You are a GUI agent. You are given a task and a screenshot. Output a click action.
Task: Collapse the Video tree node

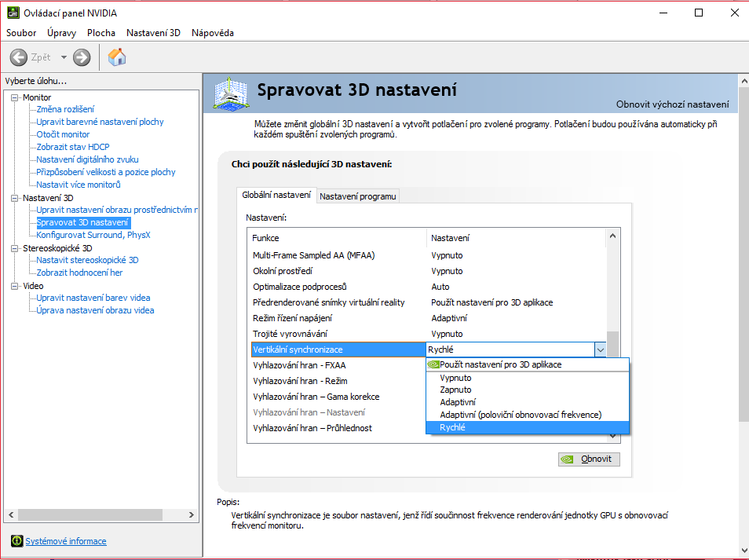[14, 286]
